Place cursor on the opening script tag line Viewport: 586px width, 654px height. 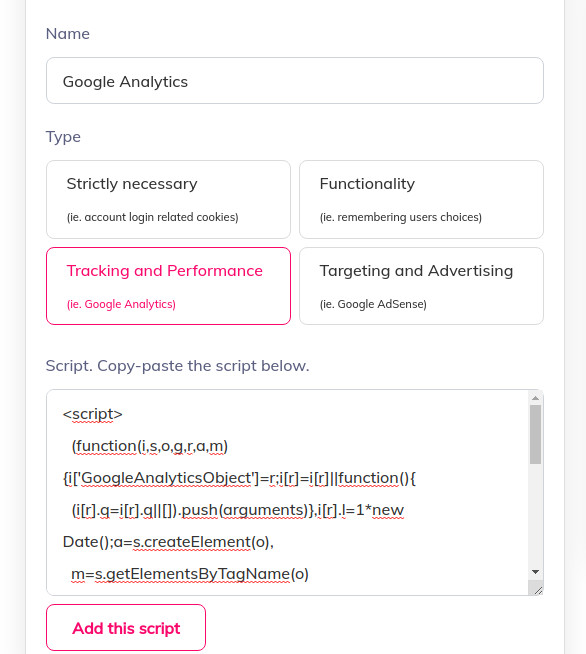93,414
